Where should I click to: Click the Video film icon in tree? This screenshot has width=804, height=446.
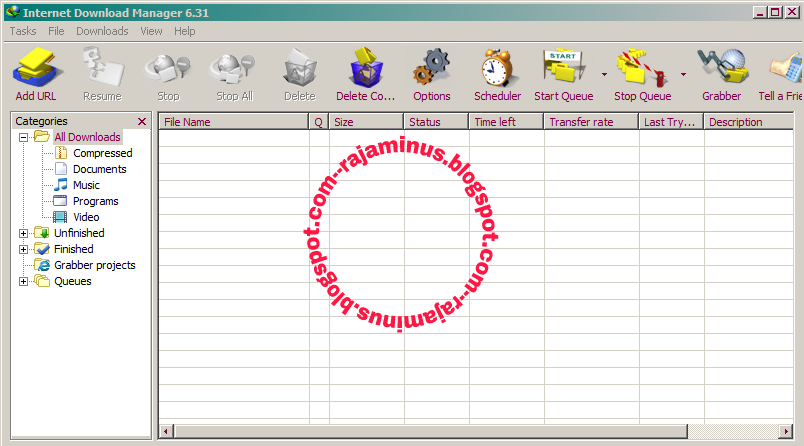tap(60, 217)
